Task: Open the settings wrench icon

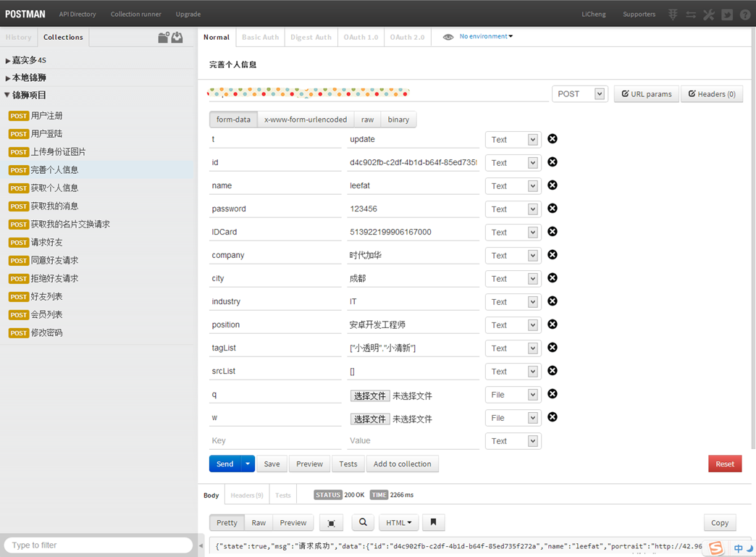Action: coord(709,14)
